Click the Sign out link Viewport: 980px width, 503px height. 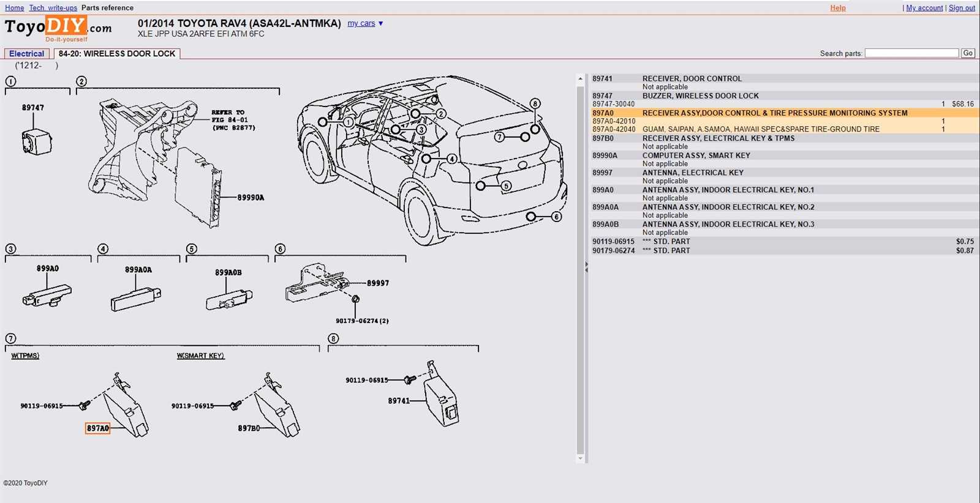pyautogui.click(x=962, y=8)
